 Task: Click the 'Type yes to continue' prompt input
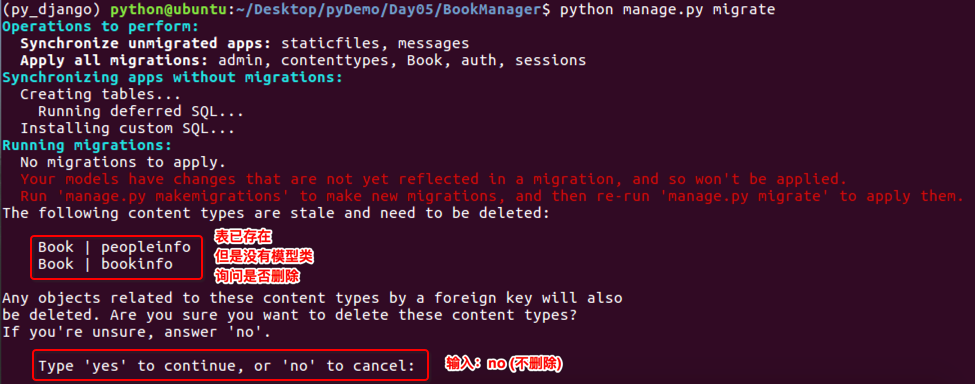(230, 366)
